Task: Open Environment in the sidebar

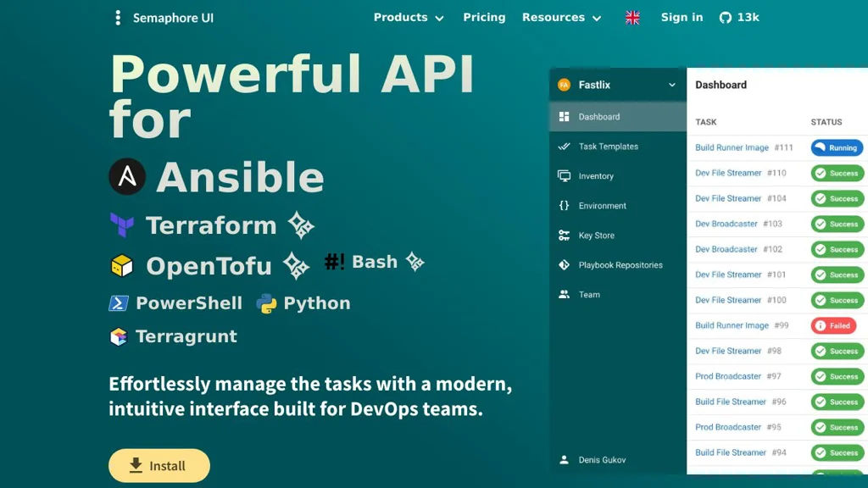Action: [618, 206]
